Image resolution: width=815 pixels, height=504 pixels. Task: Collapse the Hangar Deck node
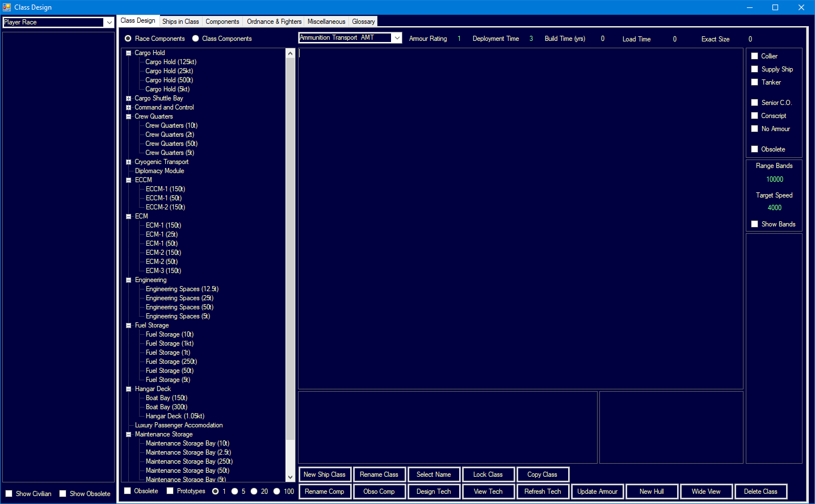click(x=129, y=389)
